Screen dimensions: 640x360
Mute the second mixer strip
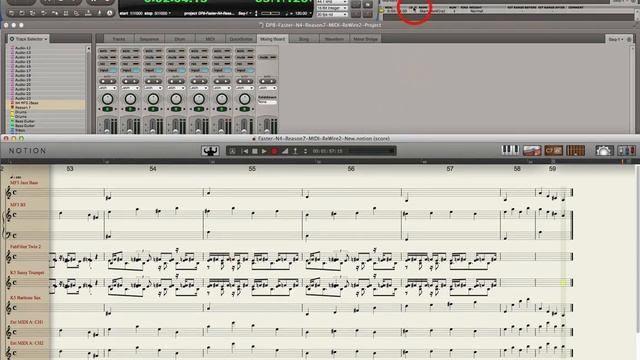click(130, 57)
